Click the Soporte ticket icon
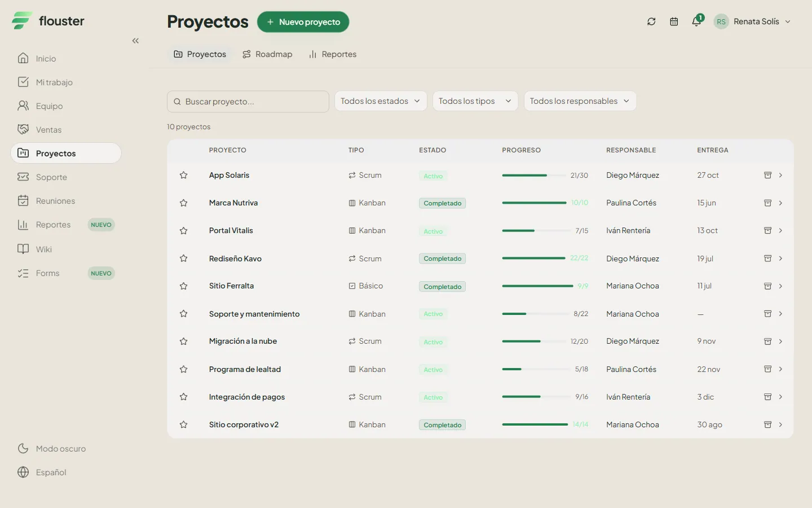The height and width of the screenshot is (508, 812). coord(23,177)
